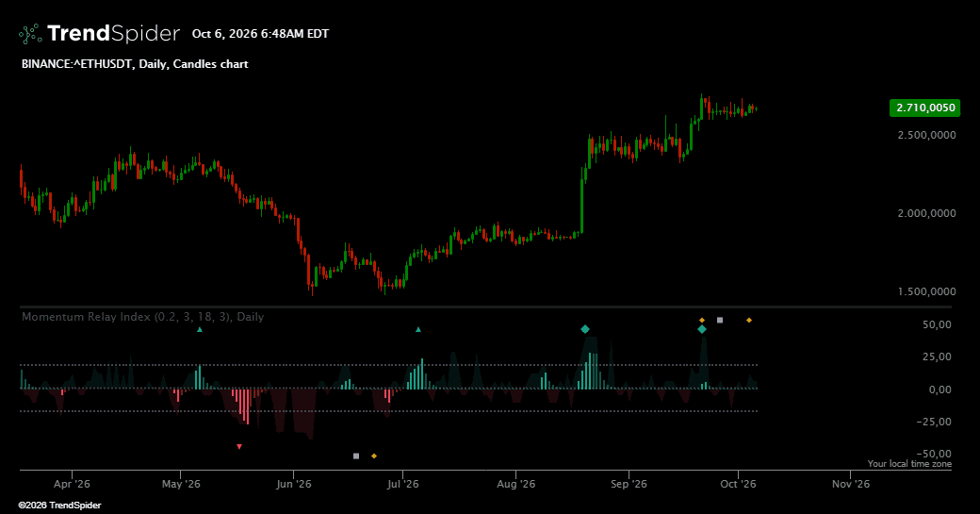Click the Apr '26 date axis label
This screenshot has width=980, height=514.
pyautogui.click(x=72, y=484)
